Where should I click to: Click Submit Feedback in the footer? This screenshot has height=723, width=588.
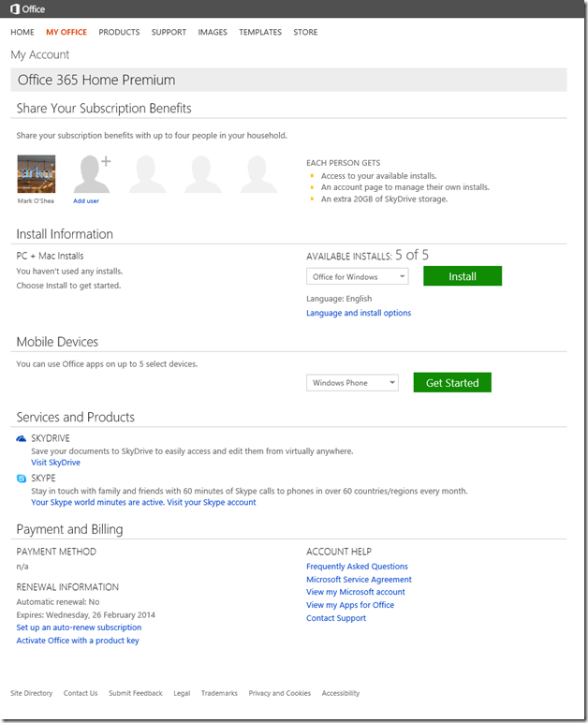pyautogui.click(x=135, y=693)
